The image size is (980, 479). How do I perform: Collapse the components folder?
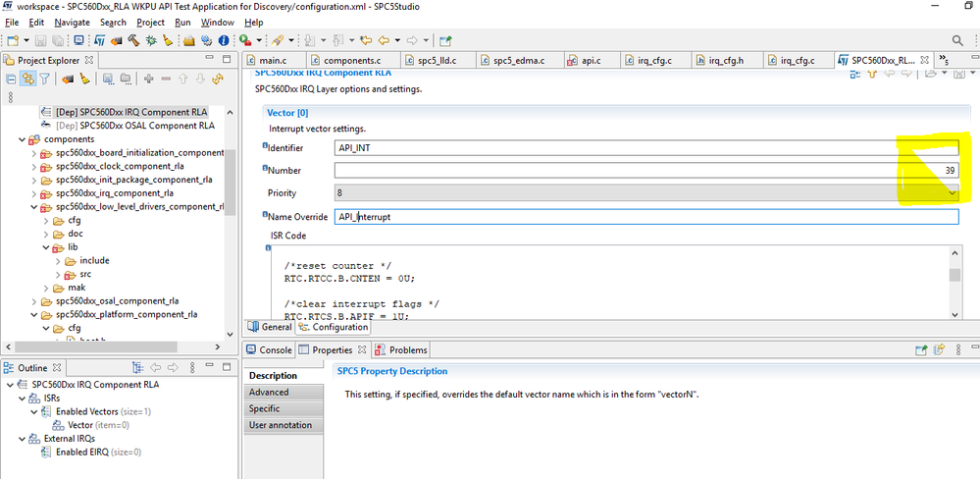coord(23,139)
